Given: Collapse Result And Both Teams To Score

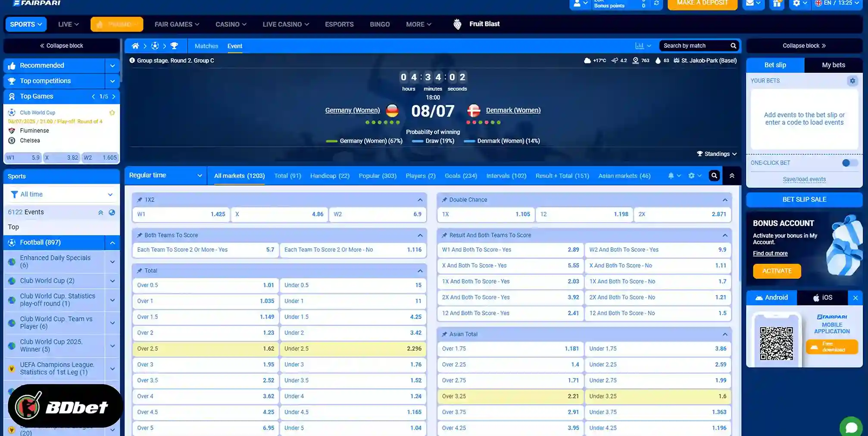Looking at the screenshot, I should [725, 235].
